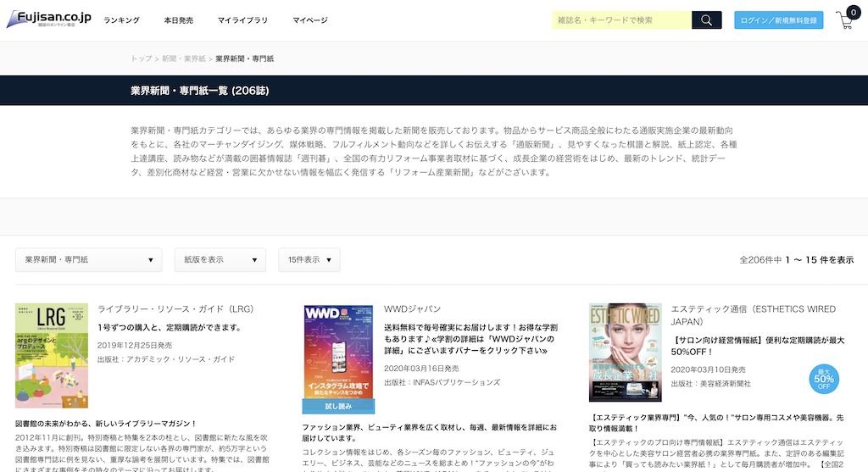Click the 業界新聞・専門紙一覧 (206誌) heading
This screenshot has height=472, width=868.
tap(200, 91)
